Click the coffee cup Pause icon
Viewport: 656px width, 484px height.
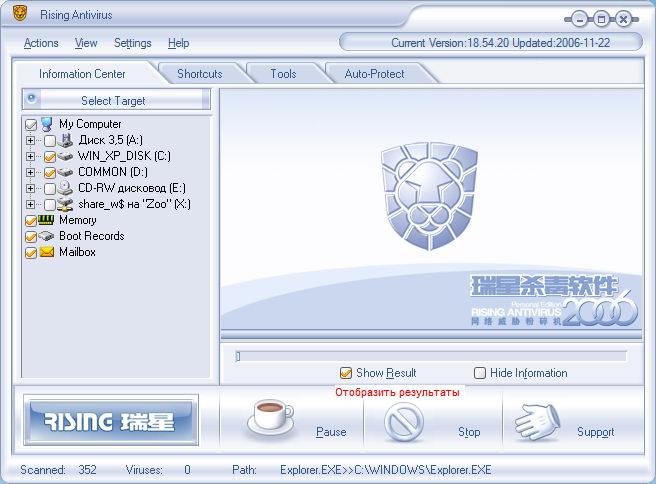(271, 418)
